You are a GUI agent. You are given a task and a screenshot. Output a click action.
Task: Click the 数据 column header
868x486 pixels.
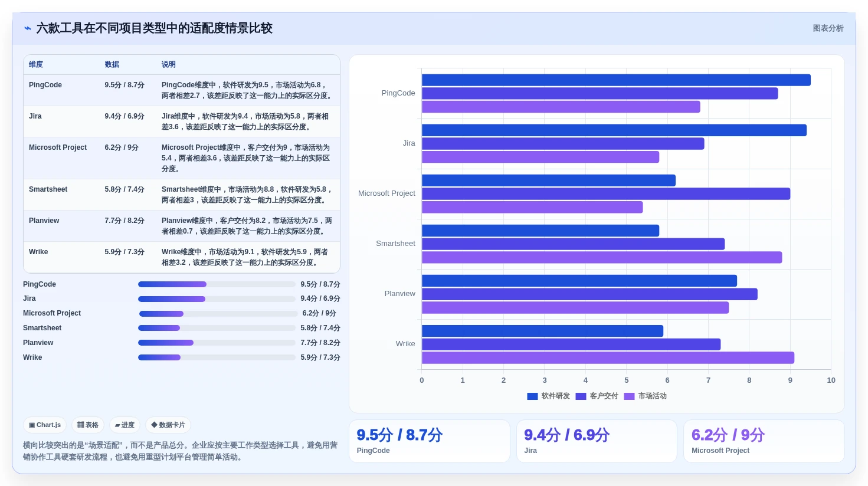pyautogui.click(x=112, y=64)
